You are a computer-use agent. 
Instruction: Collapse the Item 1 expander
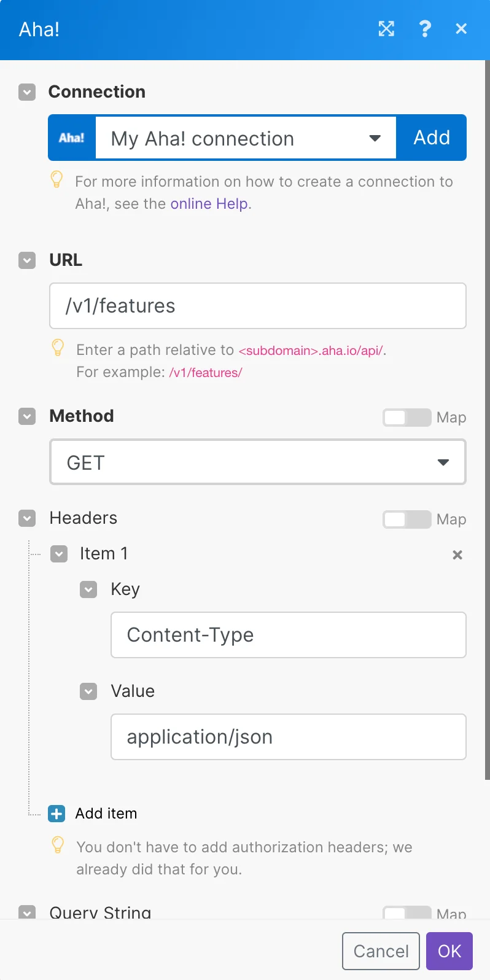coord(59,554)
